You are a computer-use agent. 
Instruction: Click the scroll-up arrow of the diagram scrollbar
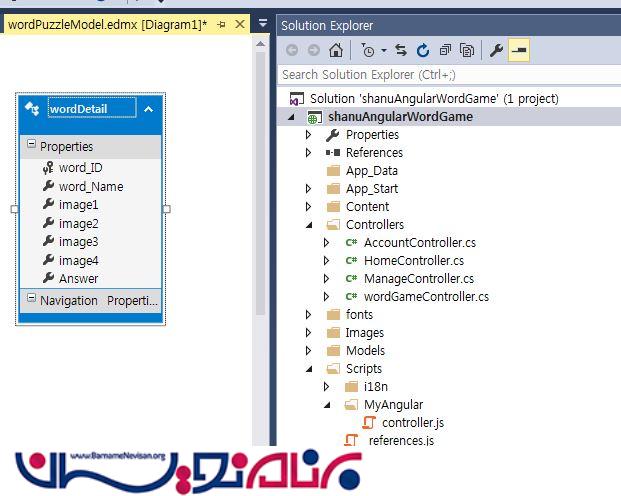[x=260, y=44]
